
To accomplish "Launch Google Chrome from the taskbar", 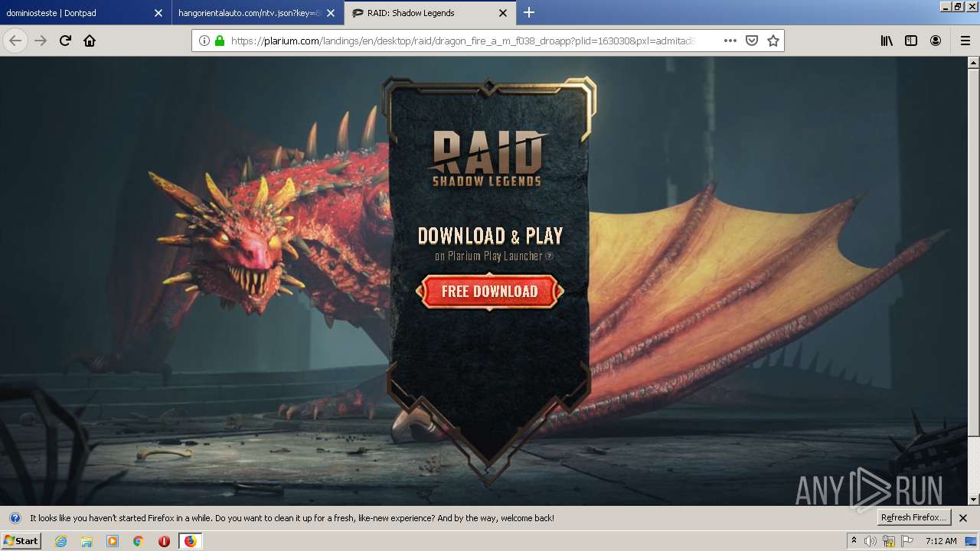I will (x=138, y=541).
